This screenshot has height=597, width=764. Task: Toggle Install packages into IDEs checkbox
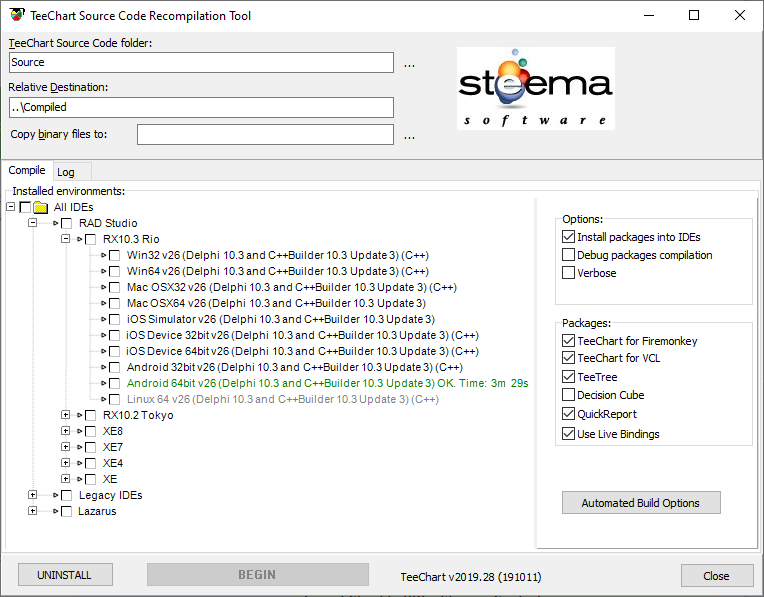coord(568,237)
